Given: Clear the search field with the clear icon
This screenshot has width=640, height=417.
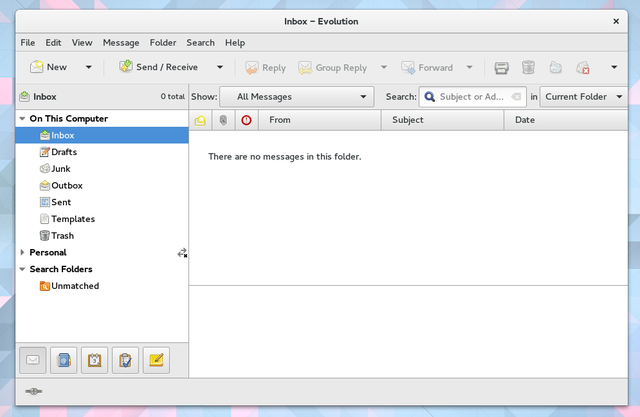Looking at the screenshot, I should pyautogui.click(x=516, y=97).
